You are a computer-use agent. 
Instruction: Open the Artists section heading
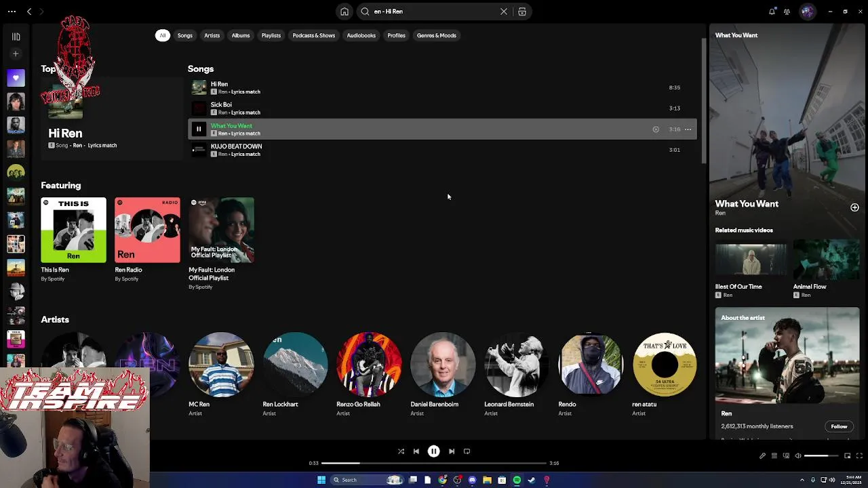(55, 319)
